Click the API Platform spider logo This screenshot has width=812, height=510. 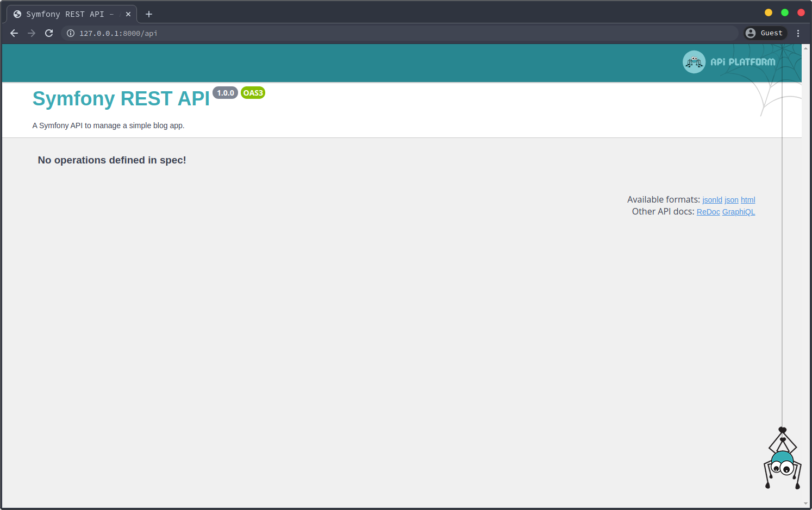[x=694, y=62]
